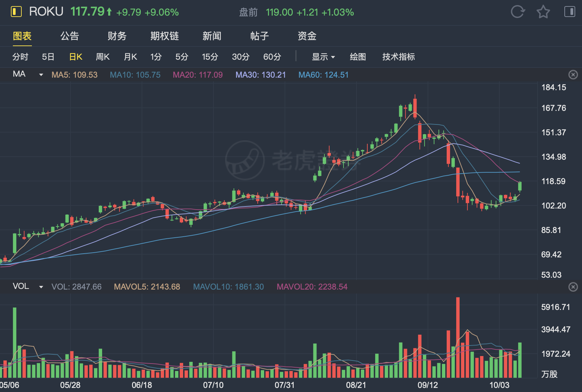
Task: Toggle the side panel layout icon
Action: 570,12
